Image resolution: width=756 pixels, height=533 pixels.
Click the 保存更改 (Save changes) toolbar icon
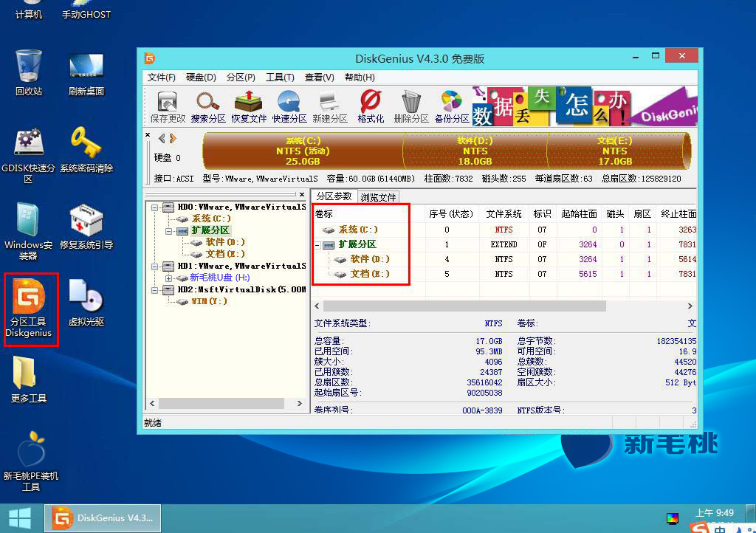(168, 107)
